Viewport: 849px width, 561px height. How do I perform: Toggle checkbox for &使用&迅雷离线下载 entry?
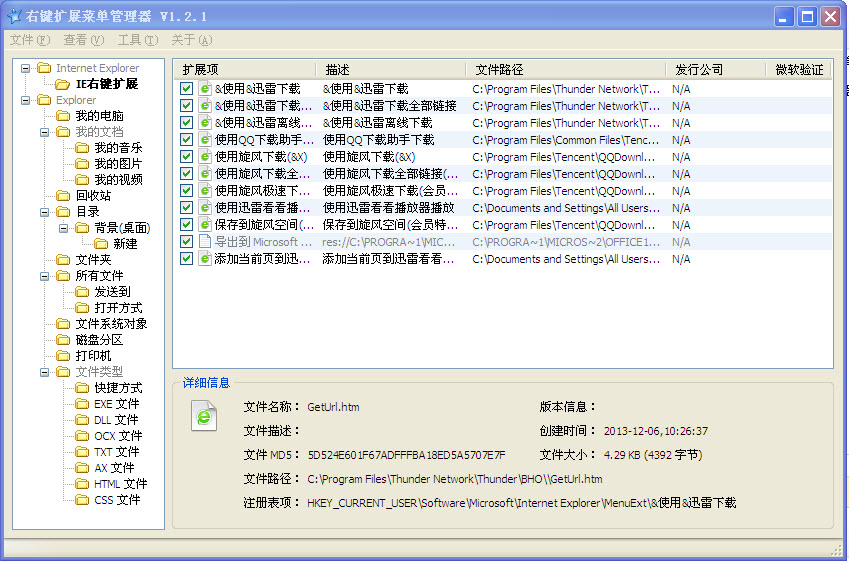pyautogui.click(x=186, y=122)
